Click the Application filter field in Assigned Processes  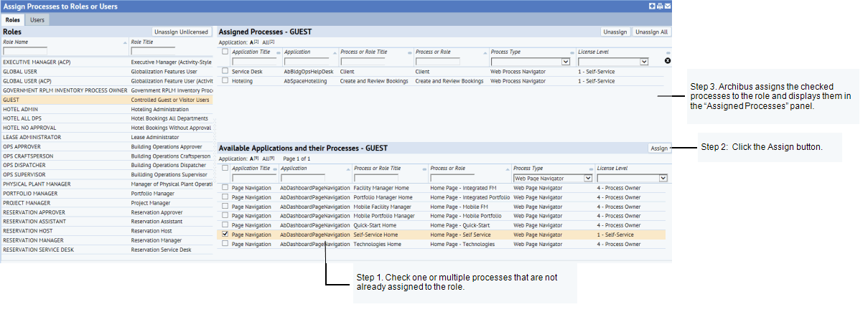[307, 62]
